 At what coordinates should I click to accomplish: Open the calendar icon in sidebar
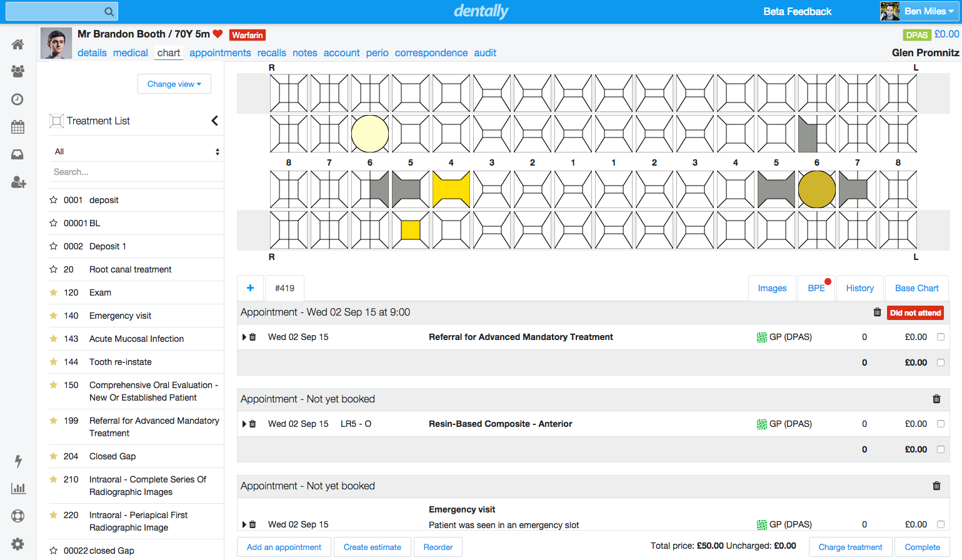coord(18,127)
